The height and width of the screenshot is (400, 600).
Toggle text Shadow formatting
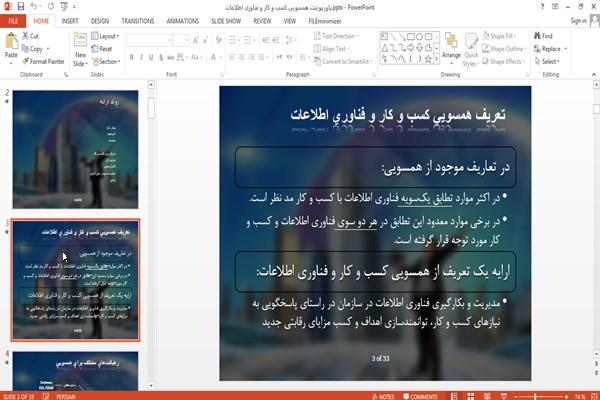coord(161,57)
